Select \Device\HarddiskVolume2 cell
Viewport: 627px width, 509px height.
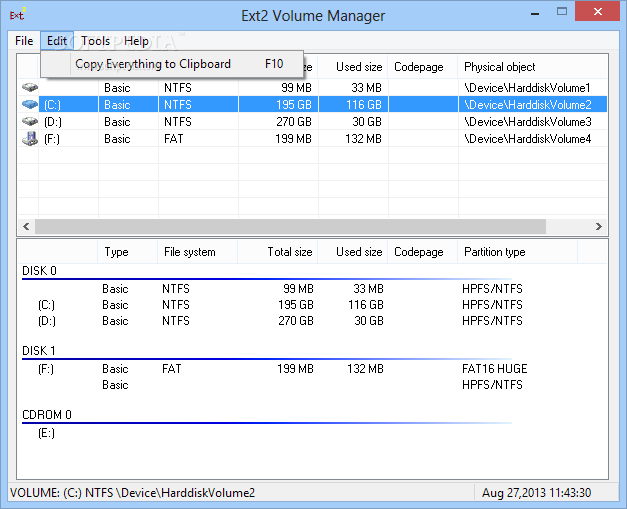click(x=527, y=105)
